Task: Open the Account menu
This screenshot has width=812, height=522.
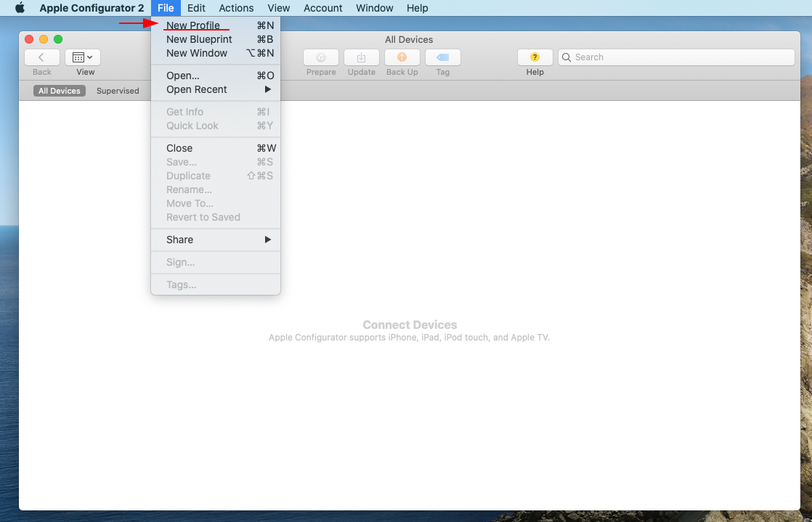Action: tap(322, 8)
